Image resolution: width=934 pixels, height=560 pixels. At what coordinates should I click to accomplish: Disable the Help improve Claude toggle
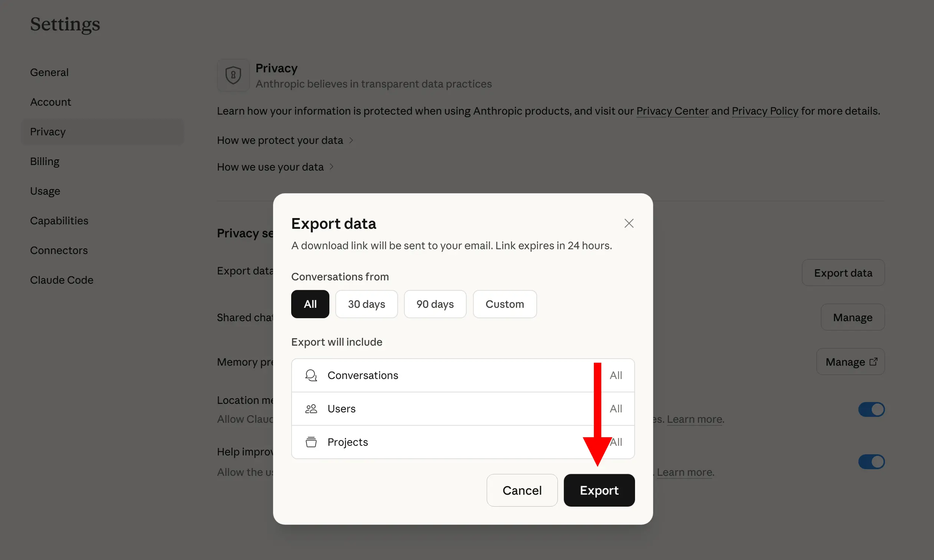click(x=871, y=461)
